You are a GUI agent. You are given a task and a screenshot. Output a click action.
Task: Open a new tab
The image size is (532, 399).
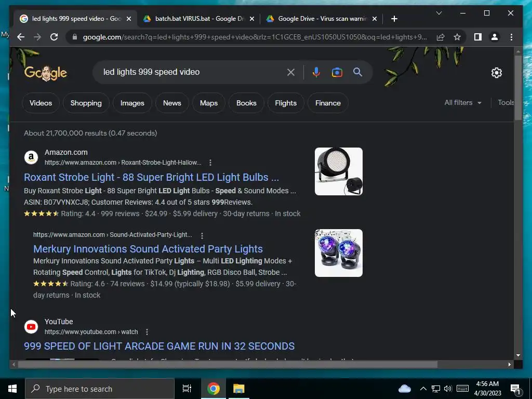point(394,19)
